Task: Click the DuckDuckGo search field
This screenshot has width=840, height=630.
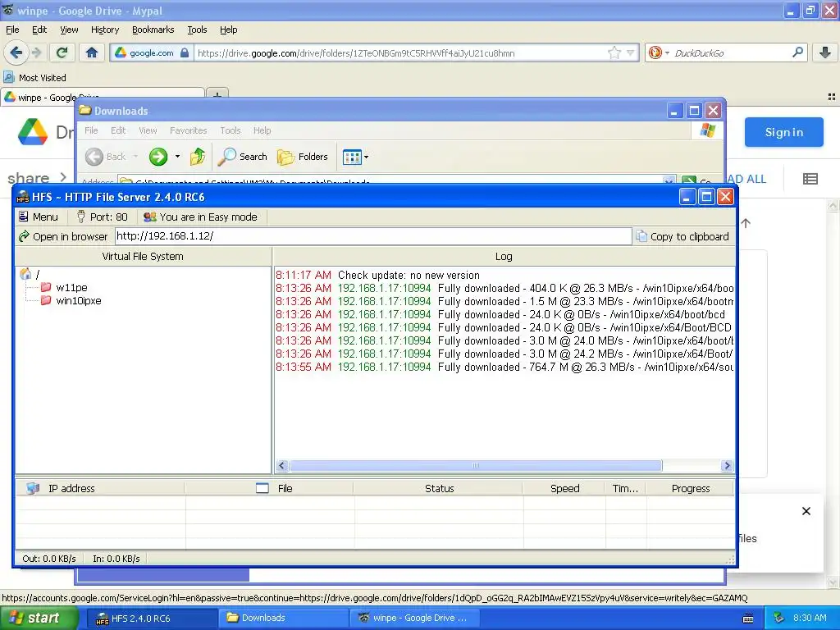Action: 730,52
